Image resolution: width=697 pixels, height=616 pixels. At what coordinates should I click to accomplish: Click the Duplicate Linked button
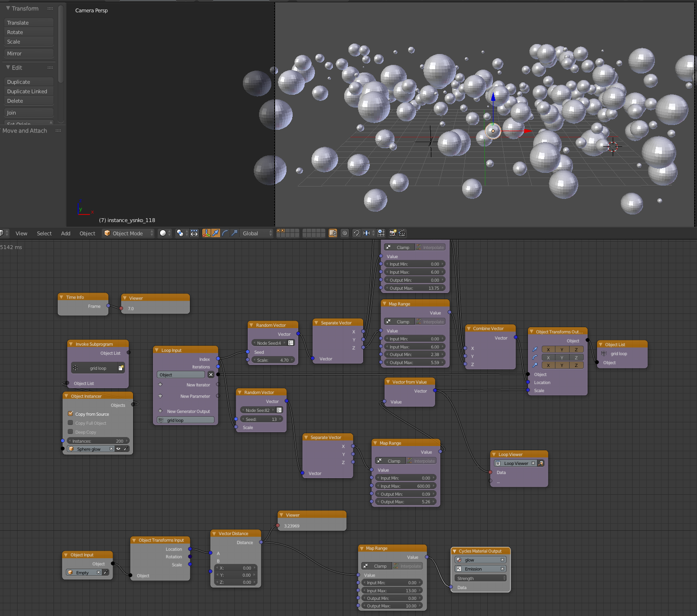point(29,91)
